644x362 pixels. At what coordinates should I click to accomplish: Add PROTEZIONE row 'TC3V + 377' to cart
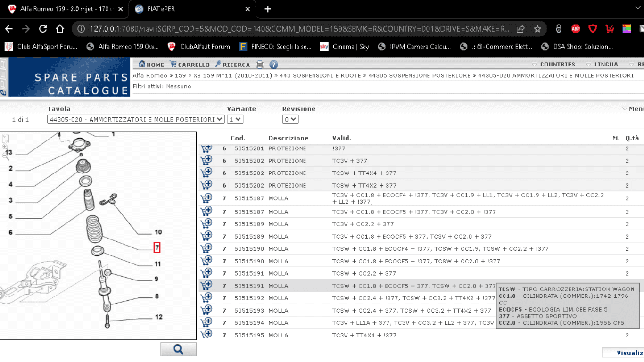tap(206, 160)
